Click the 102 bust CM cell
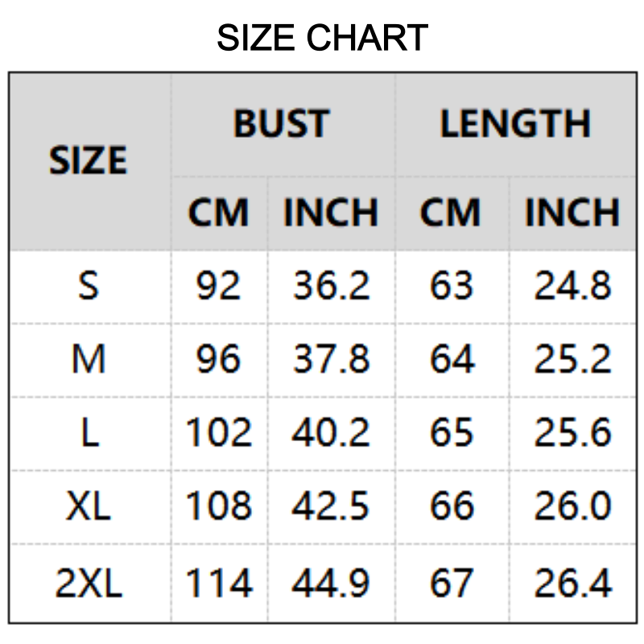Image resolution: width=644 pixels, height=644 pixels. 218,433
